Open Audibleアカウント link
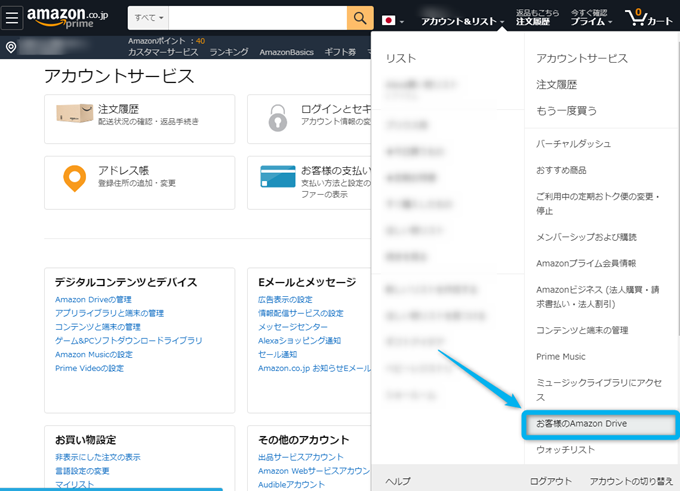 (291, 484)
